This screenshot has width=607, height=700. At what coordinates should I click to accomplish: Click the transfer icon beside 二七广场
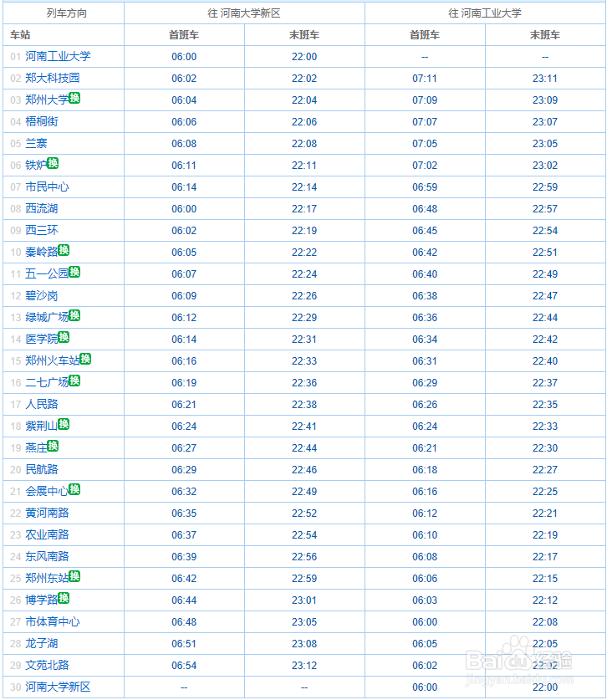click(x=74, y=381)
